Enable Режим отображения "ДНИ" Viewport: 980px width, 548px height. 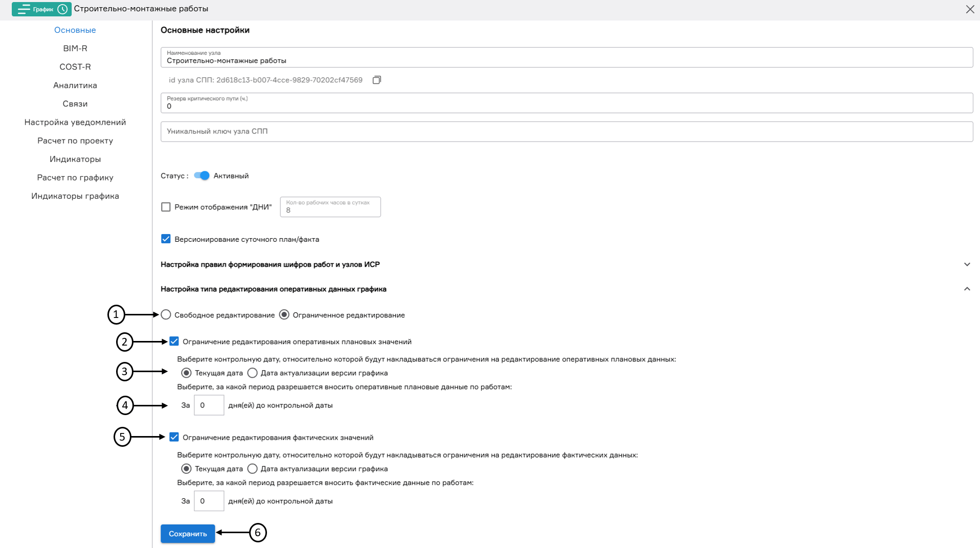166,207
